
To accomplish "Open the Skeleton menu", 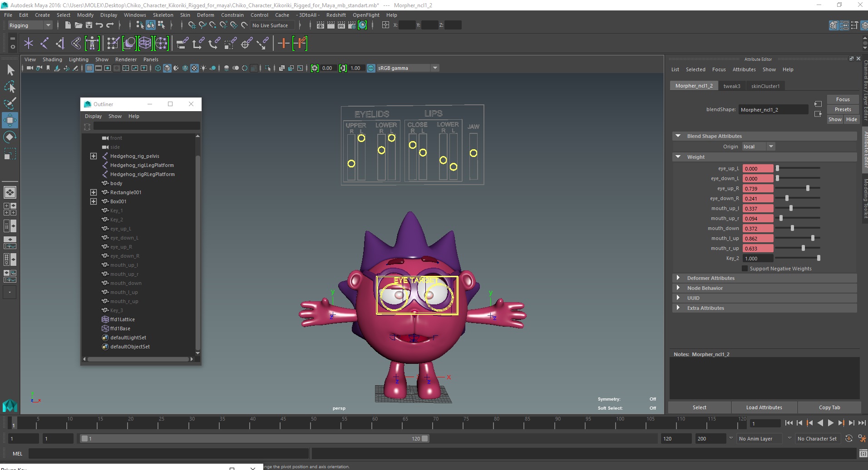I will (163, 15).
